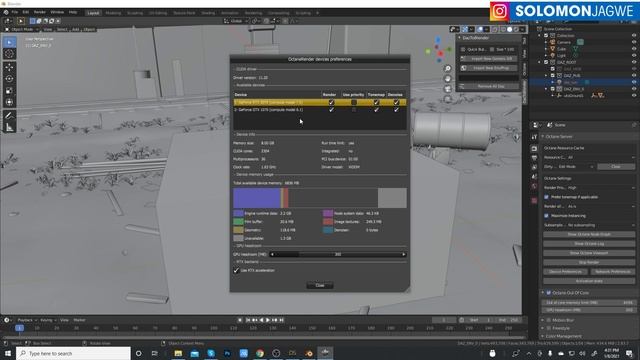Open File Explorer from the taskbar
640x360 pixels.
click(178, 353)
